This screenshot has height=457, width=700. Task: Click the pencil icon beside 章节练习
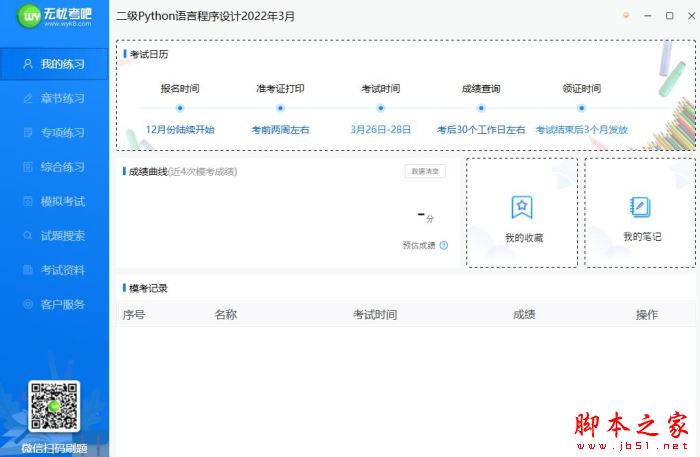28,98
